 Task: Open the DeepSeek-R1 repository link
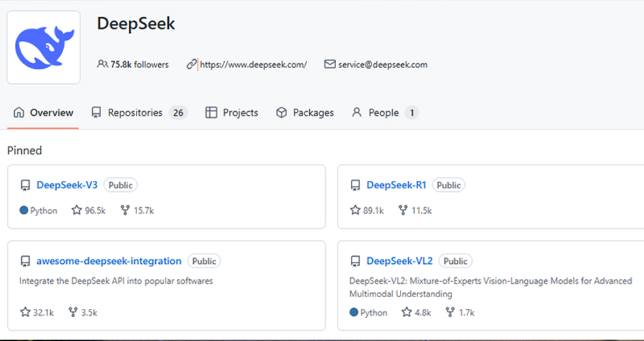tap(396, 185)
